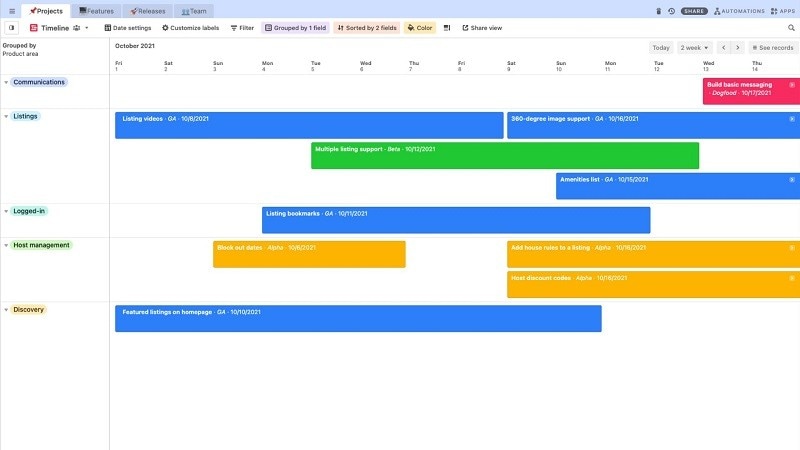The width and height of the screenshot is (800, 450).
Task: Open the Filter menu
Action: [242, 28]
